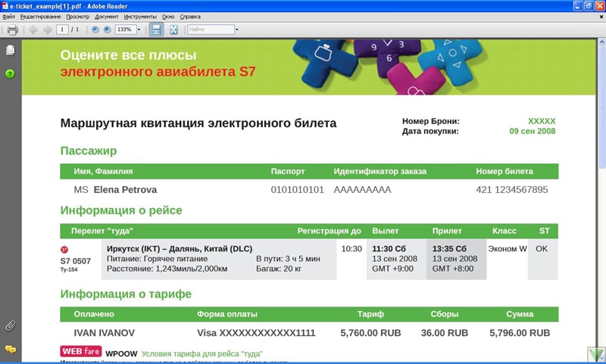Click the S7 airline logo icon
The width and height of the screenshot is (606, 364).
point(64,250)
